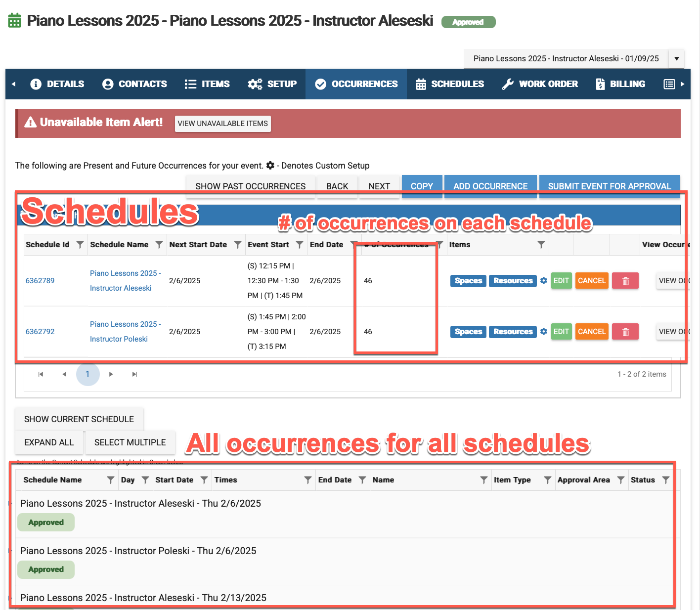
Task: Go to the last page of schedules
Action: click(134, 374)
